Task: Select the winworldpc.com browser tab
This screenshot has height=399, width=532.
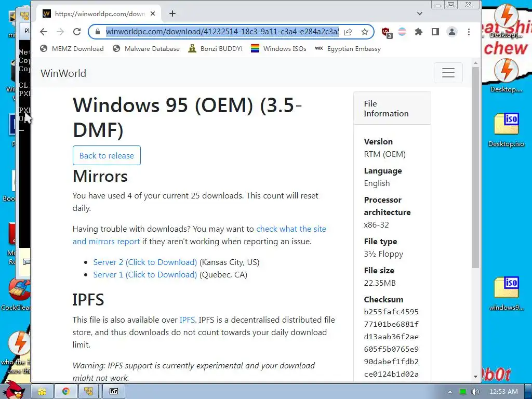Action: [98, 14]
